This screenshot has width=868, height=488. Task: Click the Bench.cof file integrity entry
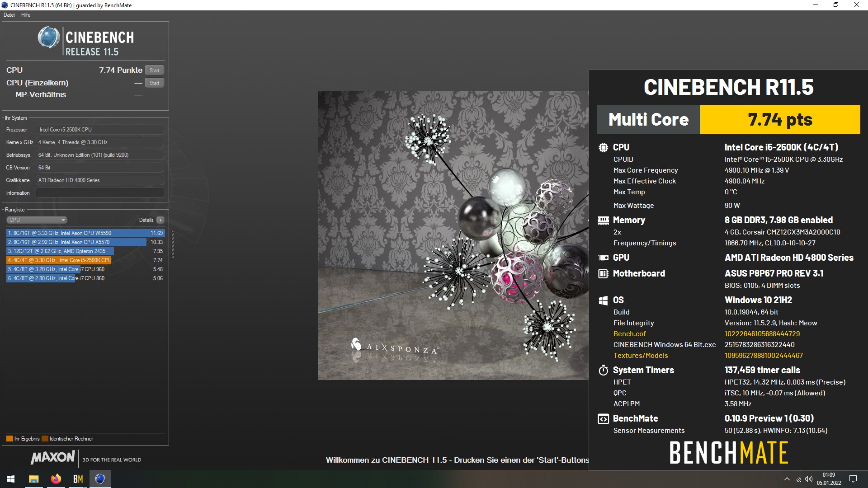pyautogui.click(x=629, y=334)
